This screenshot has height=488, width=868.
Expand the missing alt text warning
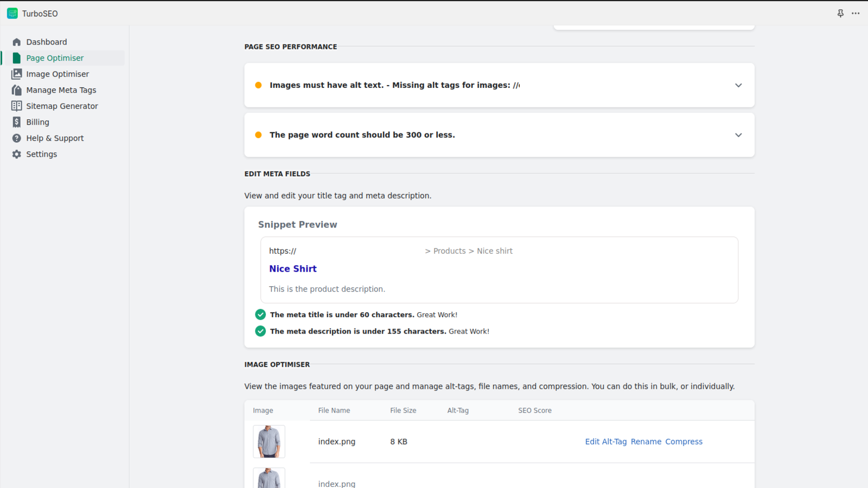point(738,85)
